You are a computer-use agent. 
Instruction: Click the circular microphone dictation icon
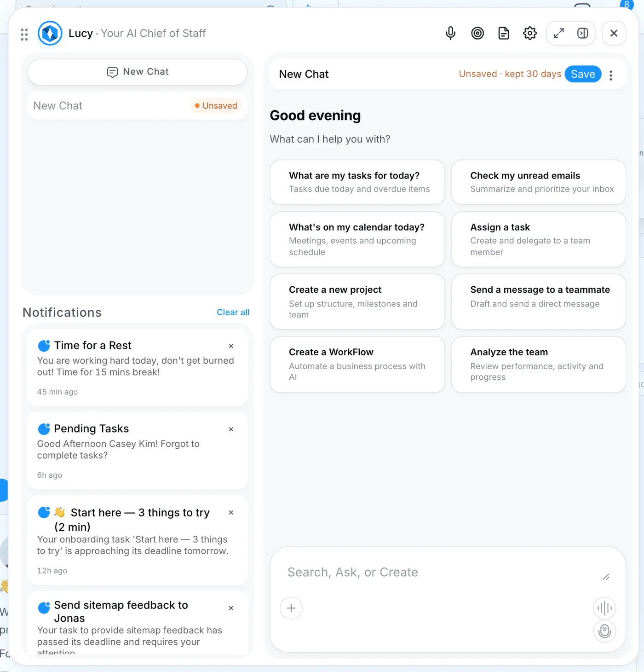604,631
